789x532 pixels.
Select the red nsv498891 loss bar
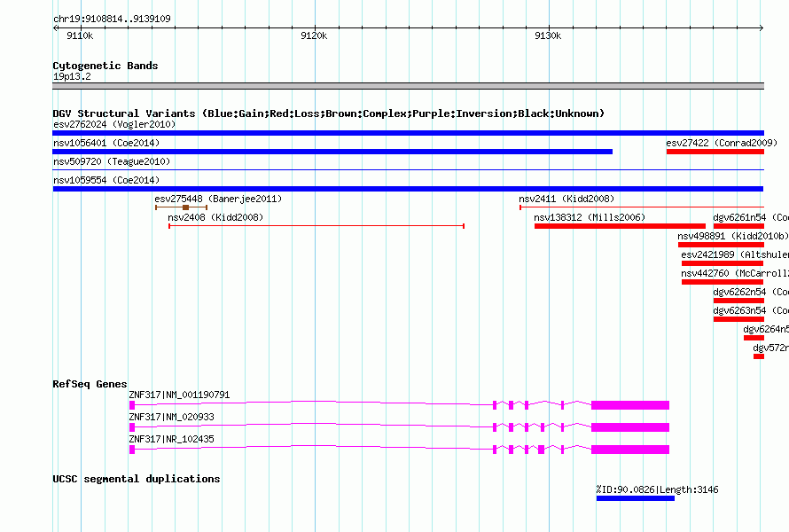[x=721, y=245]
